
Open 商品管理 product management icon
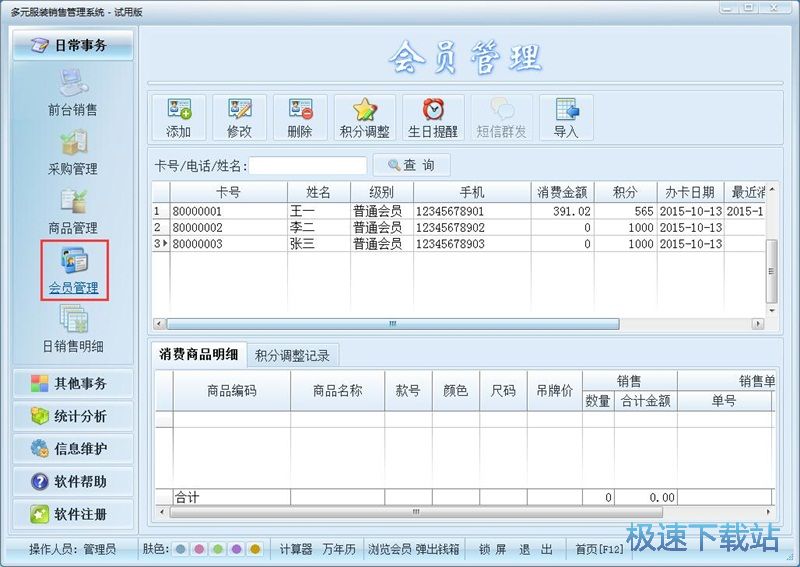tap(72, 212)
